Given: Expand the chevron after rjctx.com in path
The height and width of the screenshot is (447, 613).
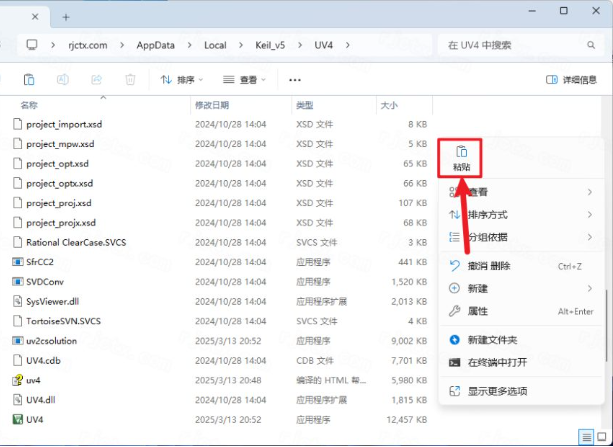Looking at the screenshot, I should click(122, 45).
